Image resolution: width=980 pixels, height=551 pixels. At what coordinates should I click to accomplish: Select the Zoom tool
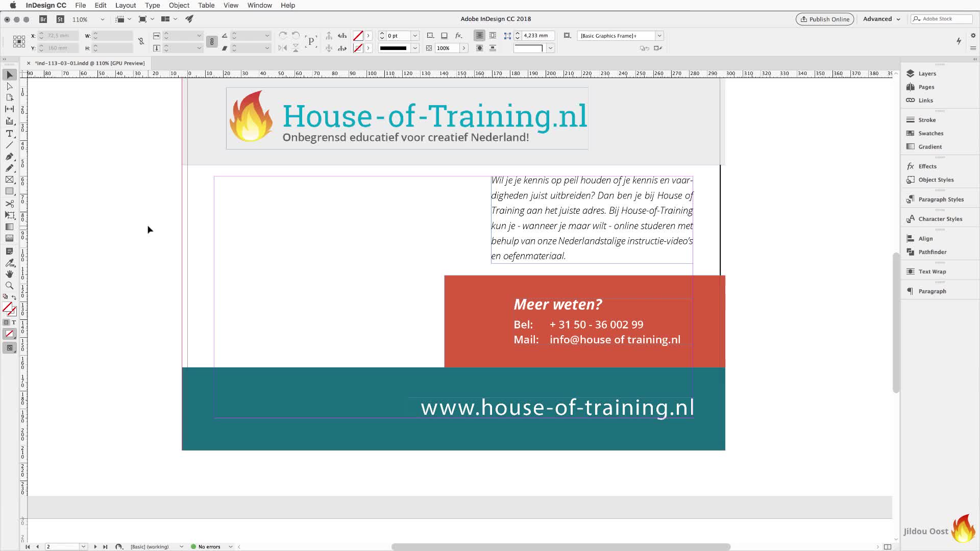9,286
